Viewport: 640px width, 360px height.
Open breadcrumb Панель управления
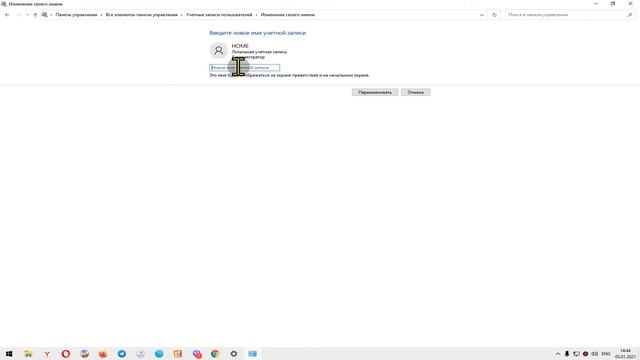tap(76, 15)
